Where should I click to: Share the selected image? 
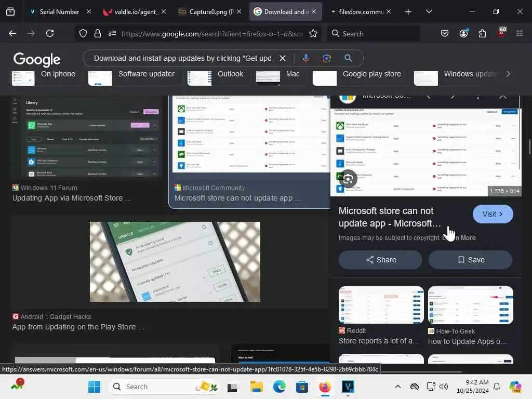click(380, 260)
